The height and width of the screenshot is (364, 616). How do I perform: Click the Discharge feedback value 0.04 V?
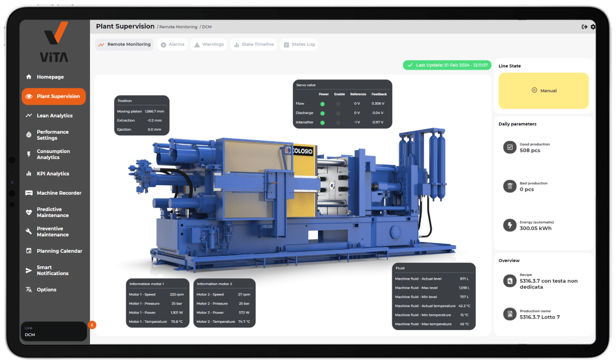coord(378,113)
